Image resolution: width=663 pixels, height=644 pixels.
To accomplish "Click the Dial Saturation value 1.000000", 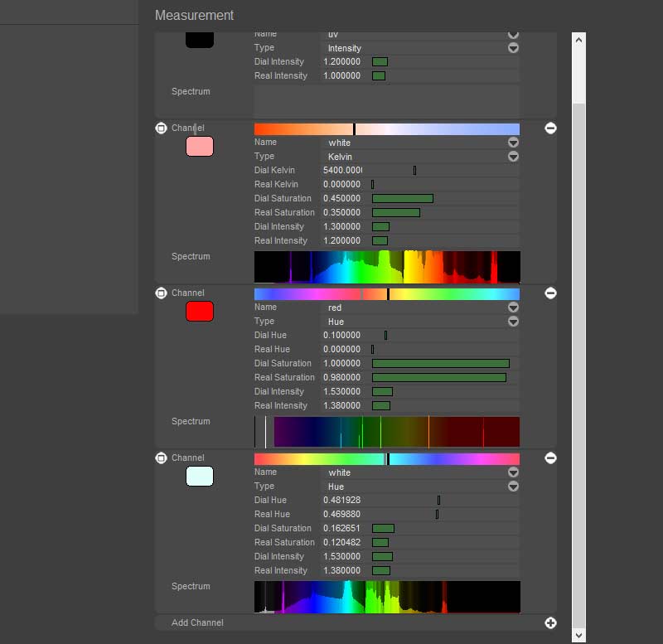I will [x=341, y=363].
